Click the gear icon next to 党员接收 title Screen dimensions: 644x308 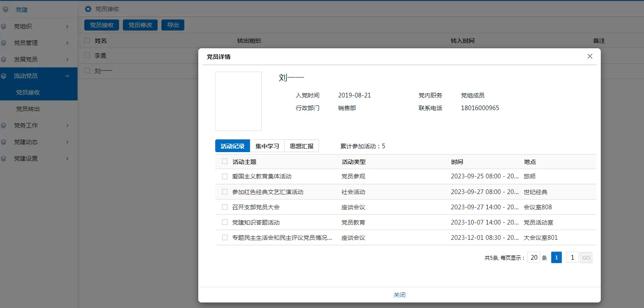88,9
